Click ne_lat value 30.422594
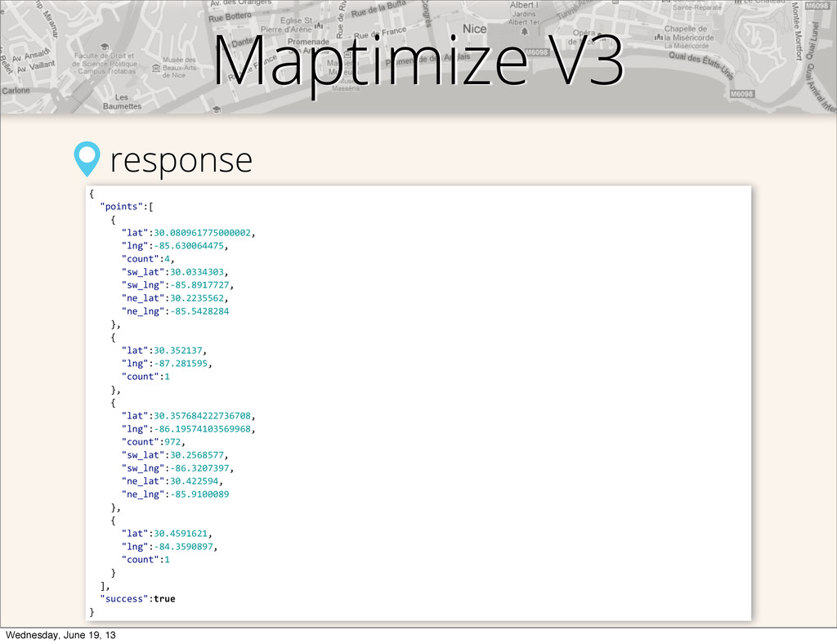 tap(195, 481)
